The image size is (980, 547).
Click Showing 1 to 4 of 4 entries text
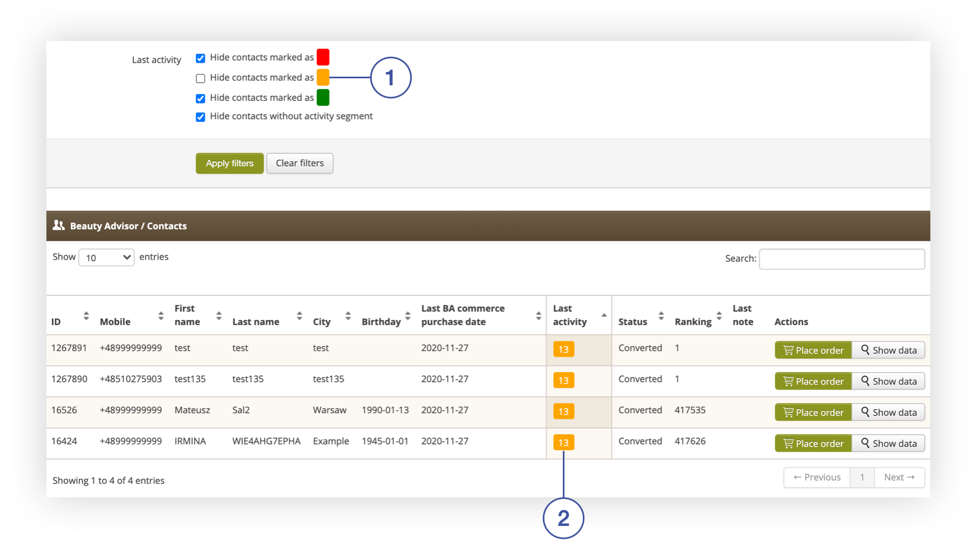click(x=108, y=481)
